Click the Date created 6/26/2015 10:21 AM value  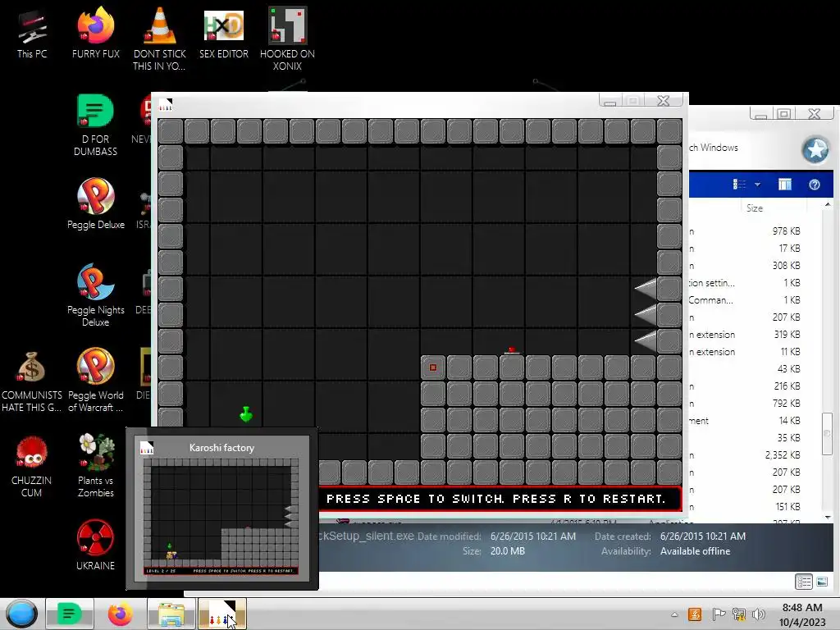coord(702,536)
